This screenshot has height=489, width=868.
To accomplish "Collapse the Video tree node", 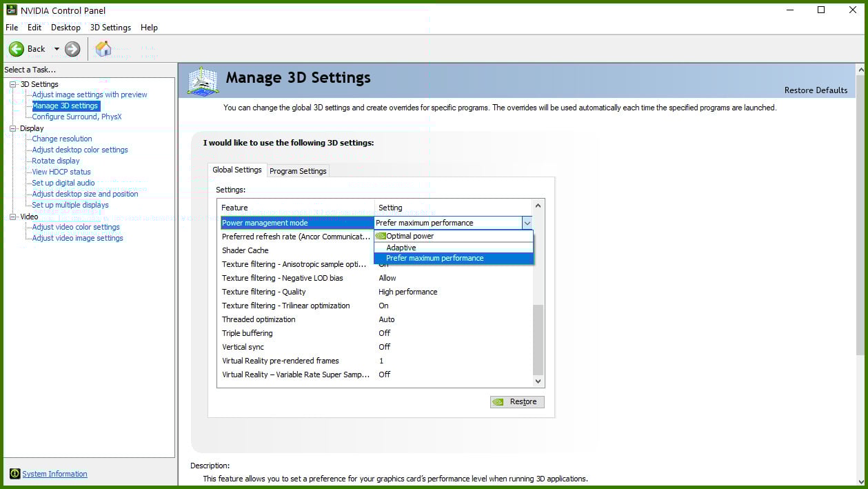I will coord(12,217).
